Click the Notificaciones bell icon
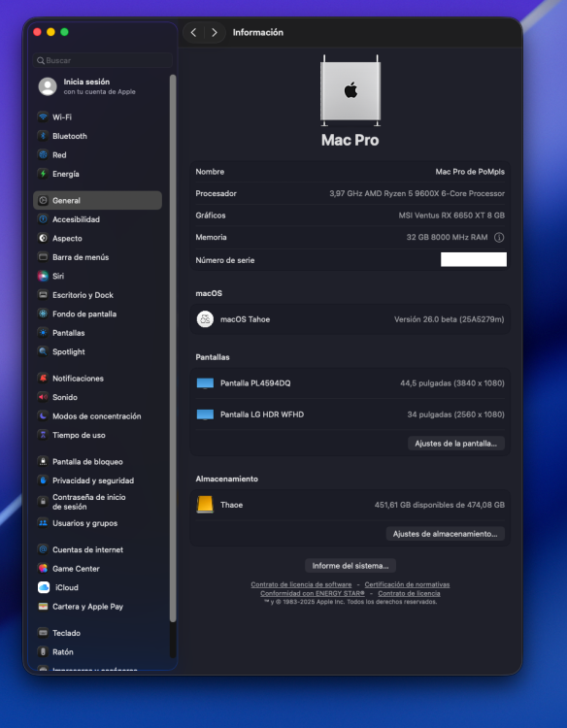567x728 pixels. 43,378
